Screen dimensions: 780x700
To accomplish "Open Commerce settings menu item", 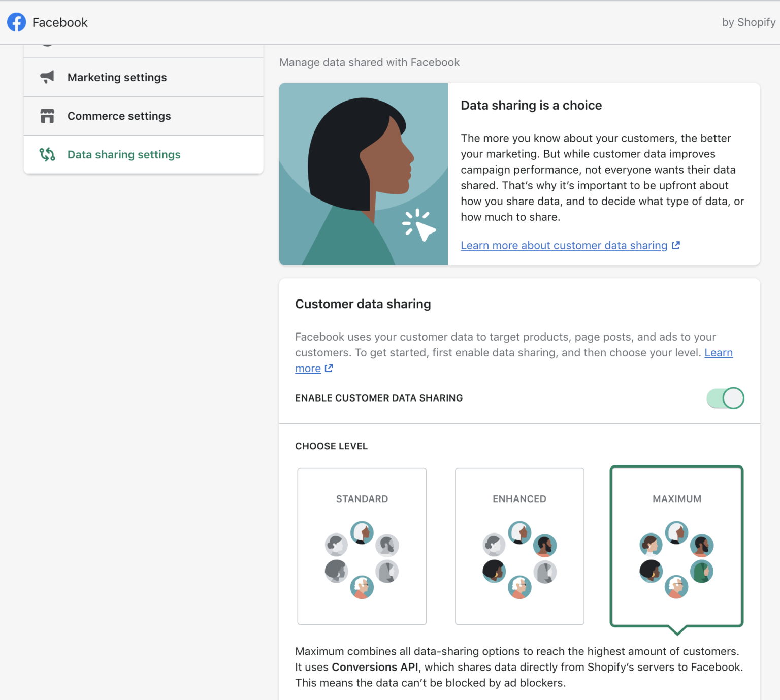I will (x=143, y=116).
